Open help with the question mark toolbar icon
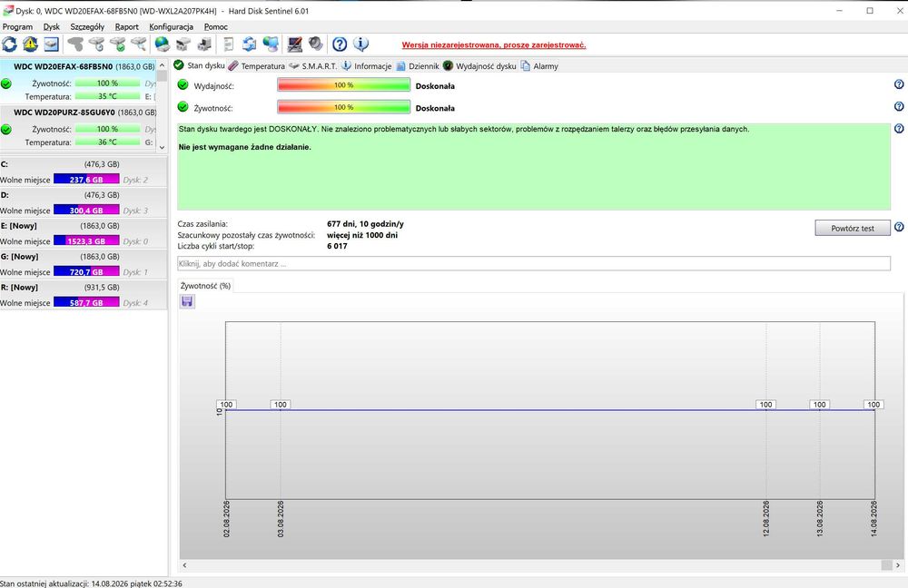 [340, 44]
